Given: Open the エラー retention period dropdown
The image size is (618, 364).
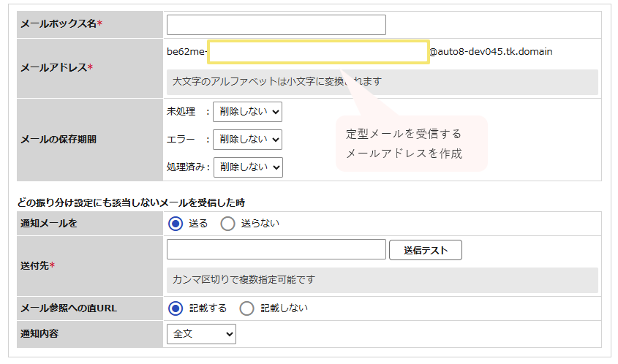Looking at the screenshot, I should (x=247, y=140).
